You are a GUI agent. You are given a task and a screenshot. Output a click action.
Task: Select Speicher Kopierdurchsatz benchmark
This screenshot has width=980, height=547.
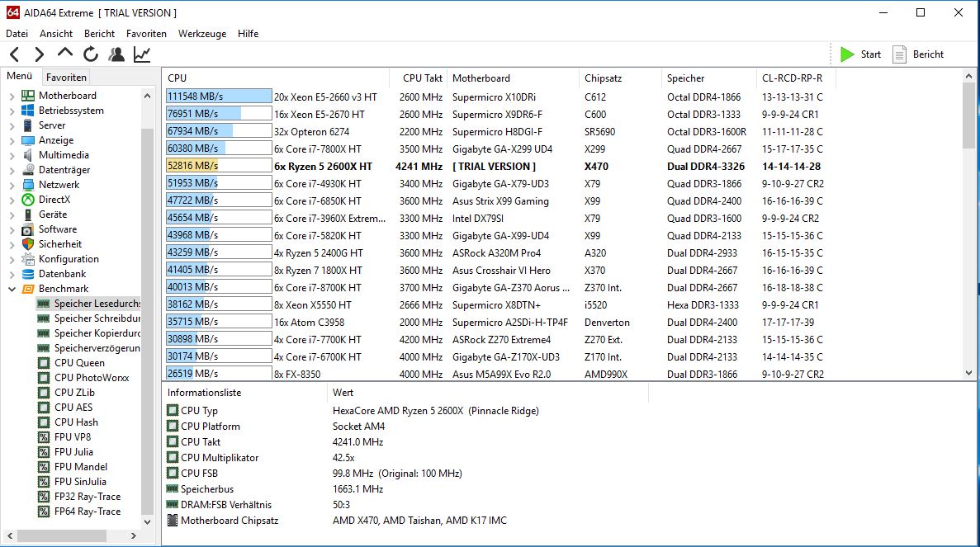tap(97, 333)
